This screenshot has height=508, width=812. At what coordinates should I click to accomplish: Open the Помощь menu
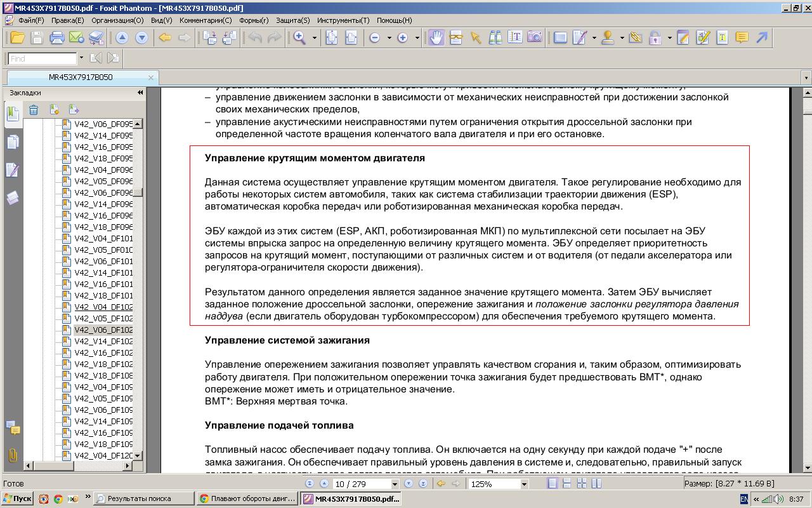click(x=394, y=20)
